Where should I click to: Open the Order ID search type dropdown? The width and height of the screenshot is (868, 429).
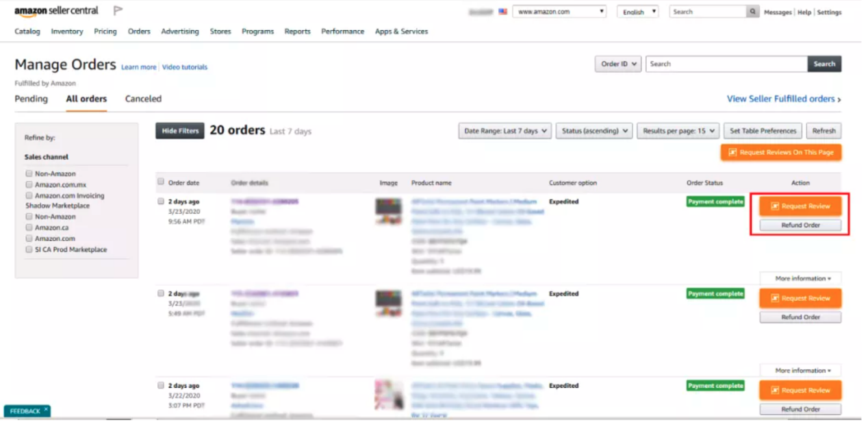pyautogui.click(x=617, y=64)
